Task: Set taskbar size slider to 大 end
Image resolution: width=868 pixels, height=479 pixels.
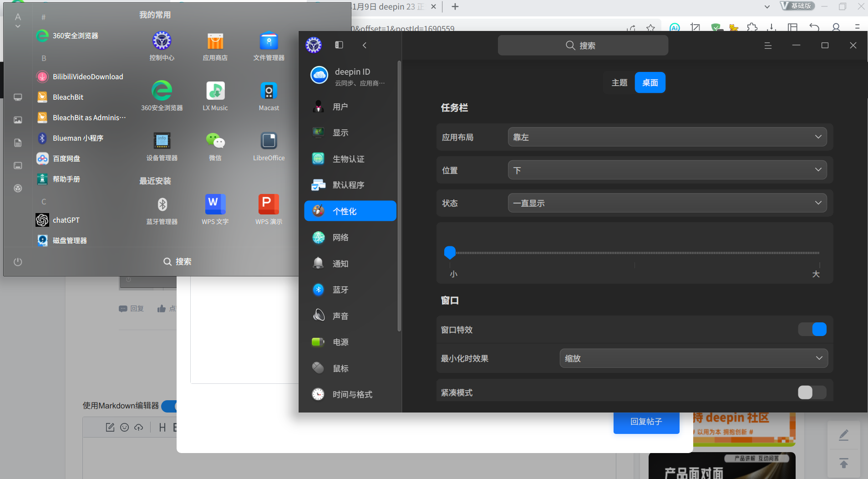Action: click(x=819, y=253)
